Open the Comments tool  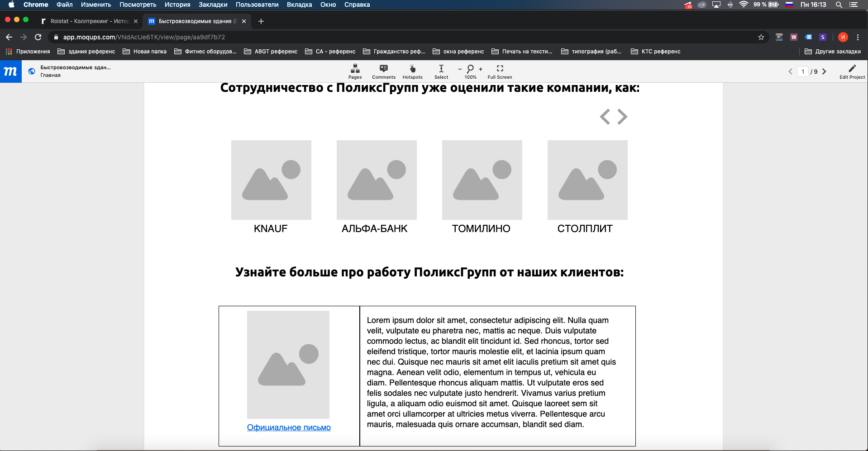(383, 71)
